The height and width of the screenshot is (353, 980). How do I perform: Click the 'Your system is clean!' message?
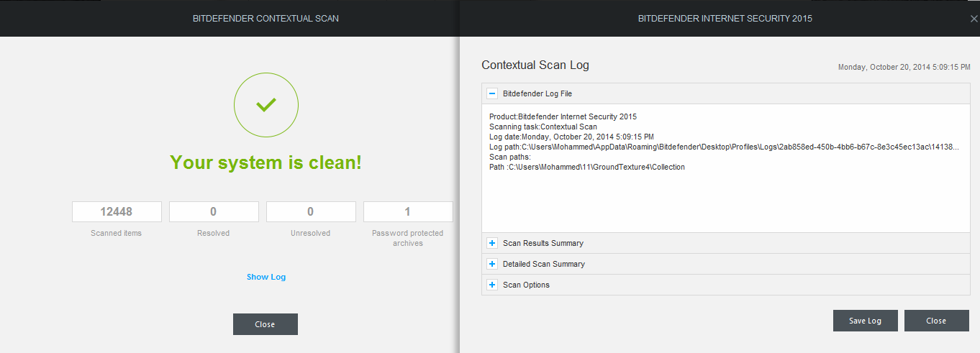point(266,162)
